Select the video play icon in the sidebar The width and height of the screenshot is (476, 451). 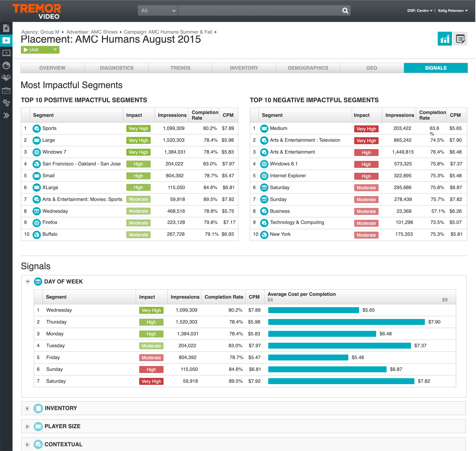(6, 40)
